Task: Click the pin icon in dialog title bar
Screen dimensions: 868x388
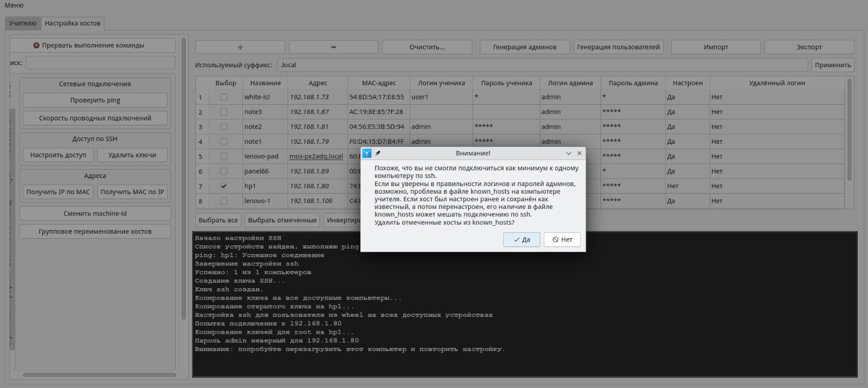Action: pos(378,154)
